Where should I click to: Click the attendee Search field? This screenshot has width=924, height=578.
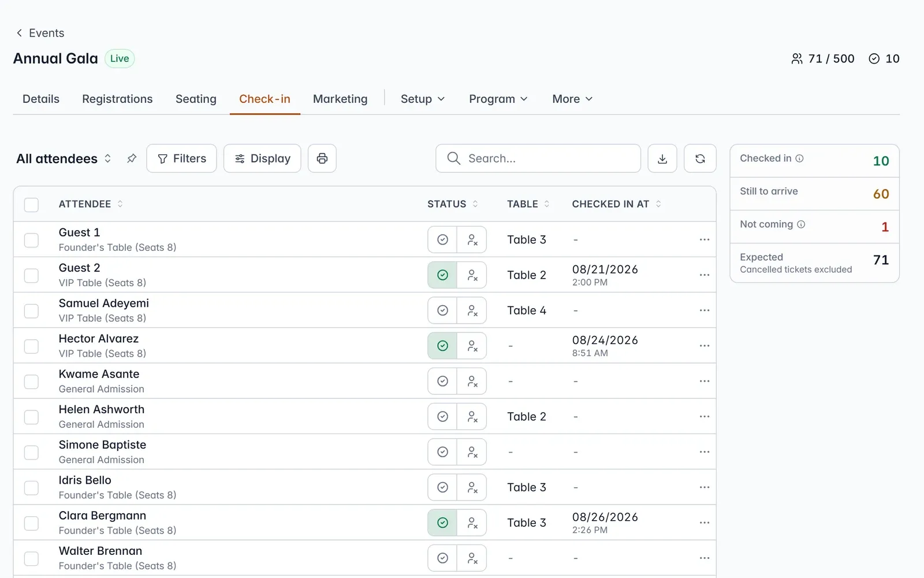[538, 158]
